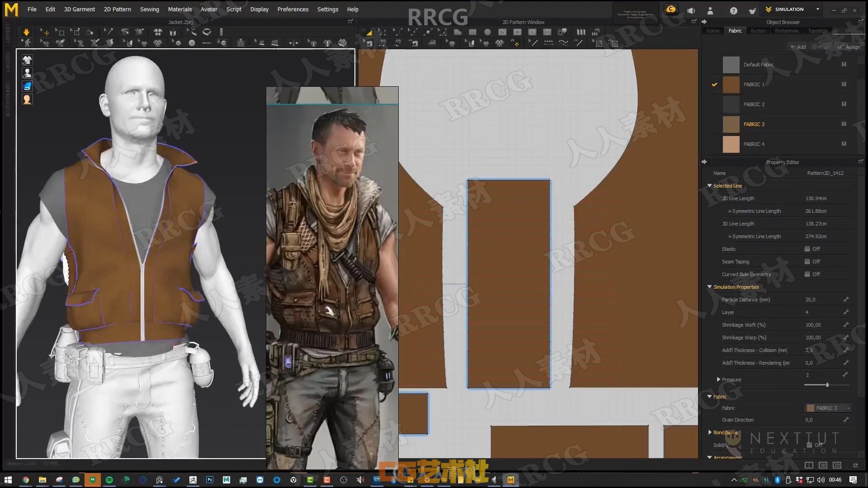Select the Internal Rectangle tool in 2D toolbar
The height and width of the screenshot is (488, 868).
coord(517,32)
